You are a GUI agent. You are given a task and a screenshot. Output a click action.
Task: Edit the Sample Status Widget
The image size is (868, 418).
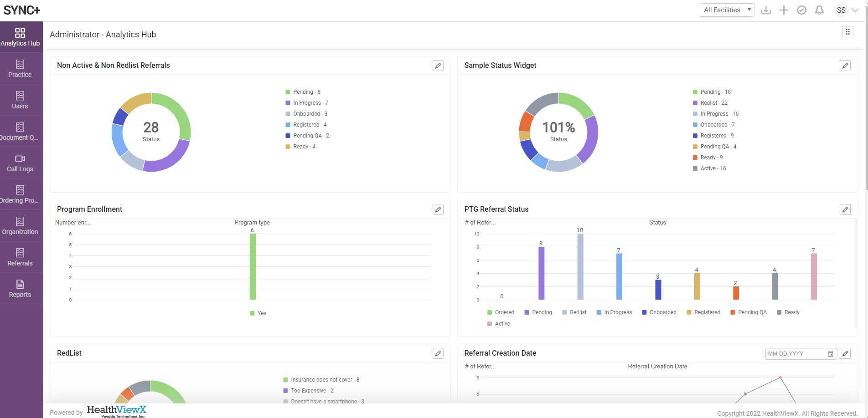[845, 66]
